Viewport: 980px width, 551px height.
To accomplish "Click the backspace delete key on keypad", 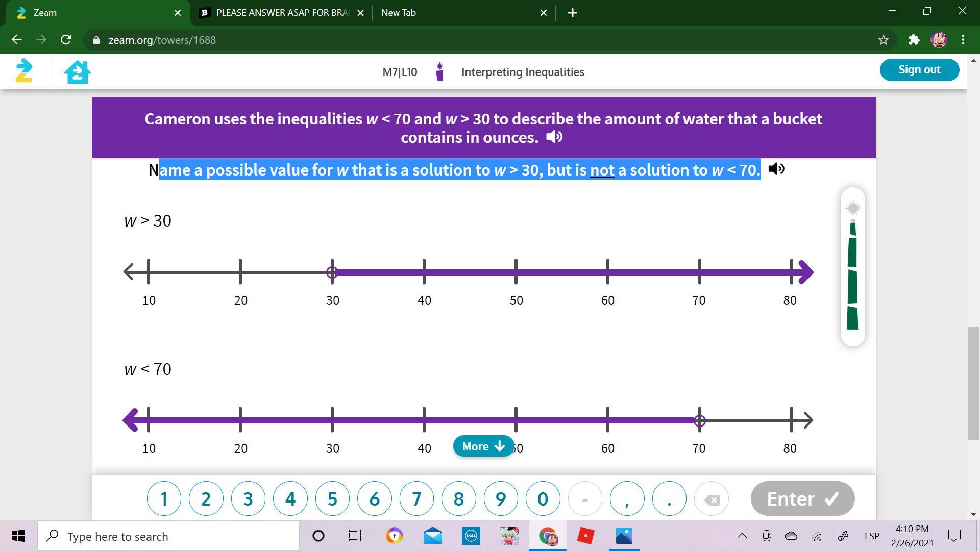I will (711, 499).
